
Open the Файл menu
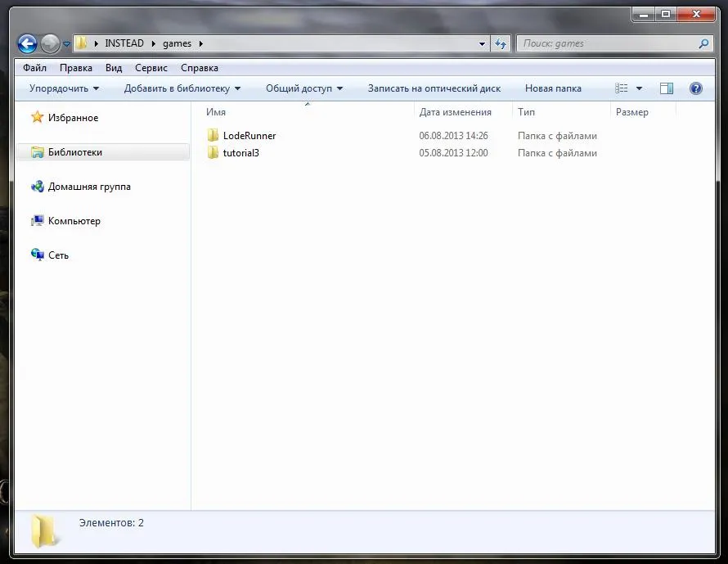pyautogui.click(x=34, y=68)
